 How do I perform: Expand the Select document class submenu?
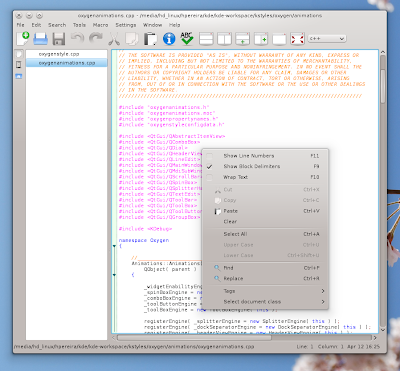(x=265, y=302)
